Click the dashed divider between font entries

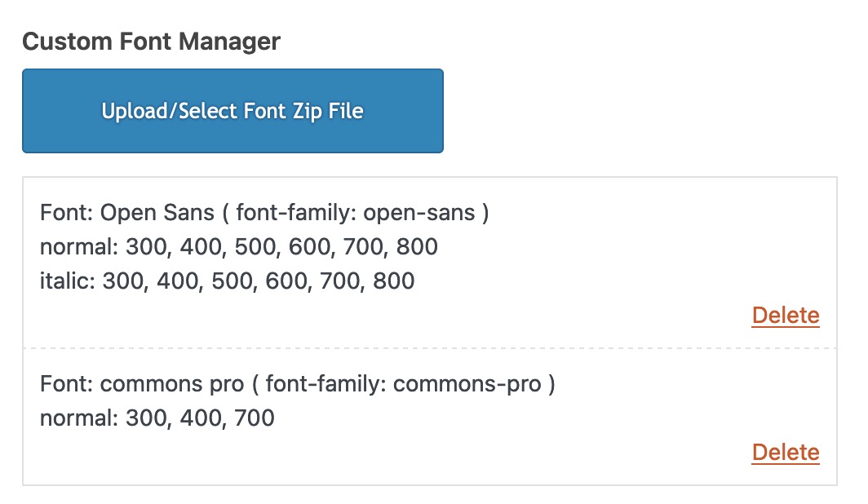430,348
